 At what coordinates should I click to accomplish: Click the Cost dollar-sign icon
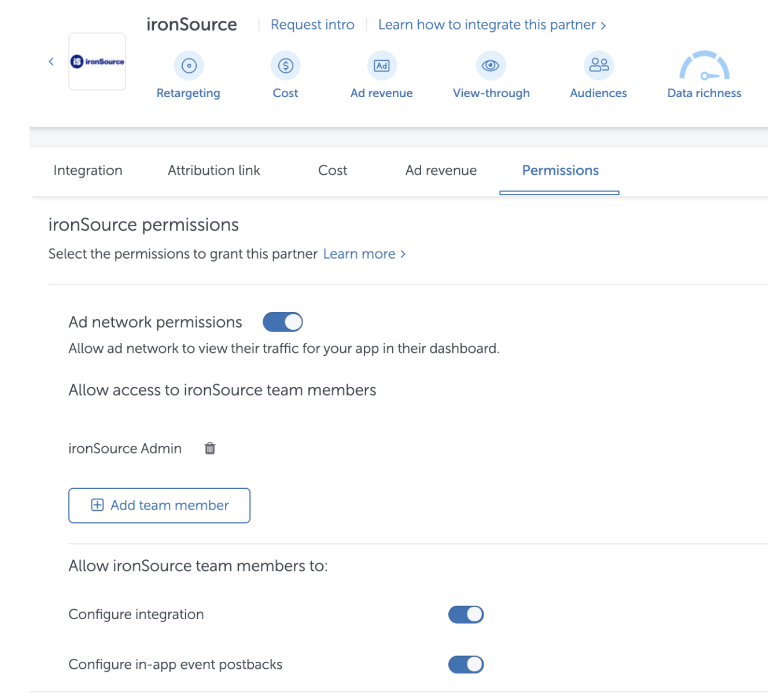285,66
